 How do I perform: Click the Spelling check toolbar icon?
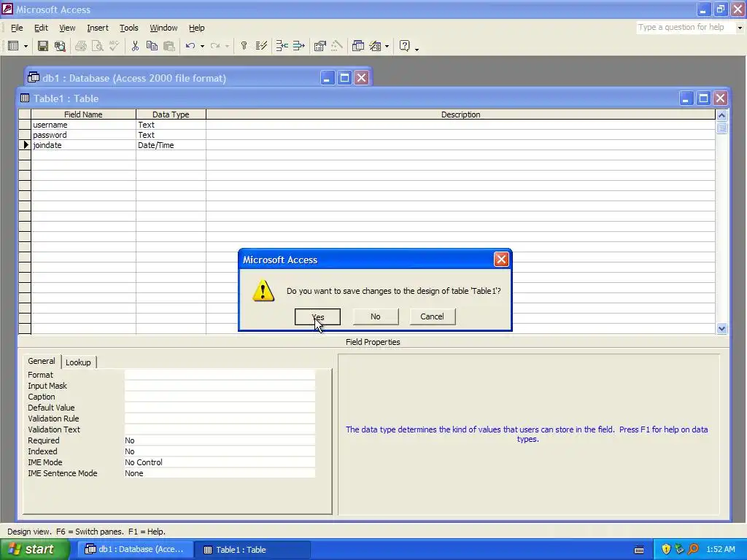click(115, 46)
